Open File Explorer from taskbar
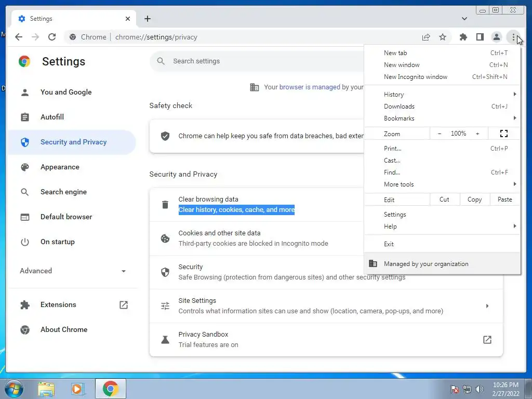 coord(46,389)
